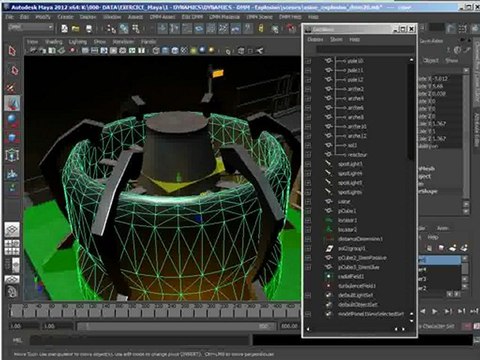This screenshot has height=360, width=480.
Task: Toggle auto keyframe near Character Set
Action: pos(468,326)
